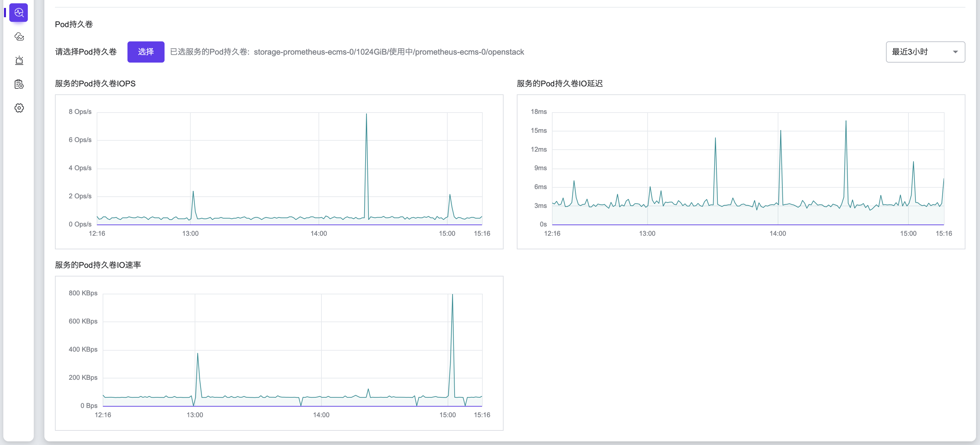The image size is (980, 445).
Task: Open the cloud monitoring sidebar icon
Action: point(19,36)
